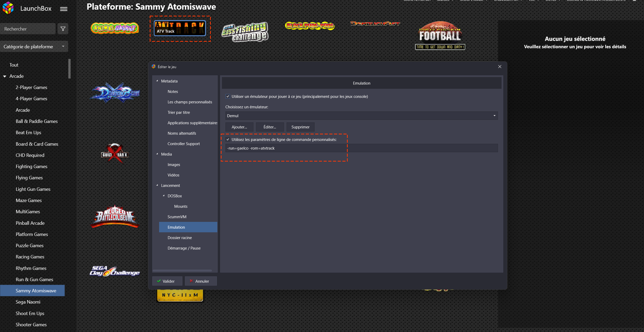This screenshot has height=332, width=644.
Task: Select Sega Naomi platform
Action: (x=28, y=302)
